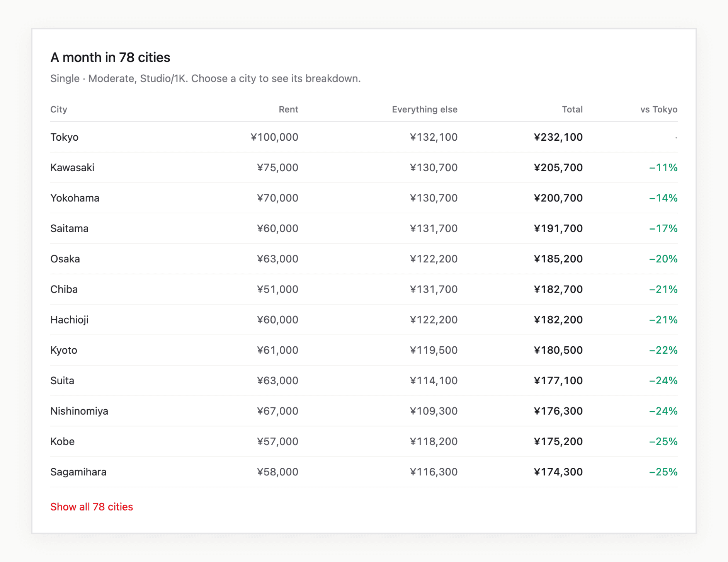The width and height of the screenshot is (728, 562).
Task: Open Nishinomiya's cost breakdown
Action: [364, 411]
